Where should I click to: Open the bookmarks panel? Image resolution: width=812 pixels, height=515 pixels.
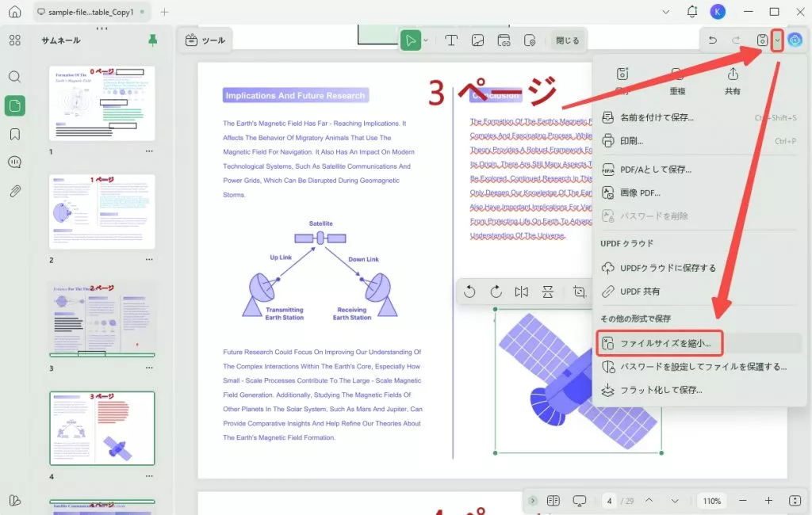pyautogui.click(x=14, y=135)
